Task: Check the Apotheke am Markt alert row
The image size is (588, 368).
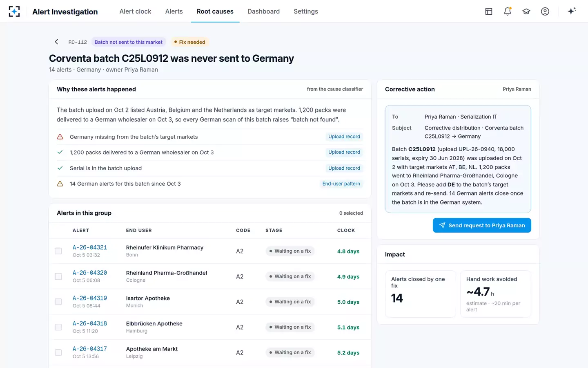Action: click(58, 352)
